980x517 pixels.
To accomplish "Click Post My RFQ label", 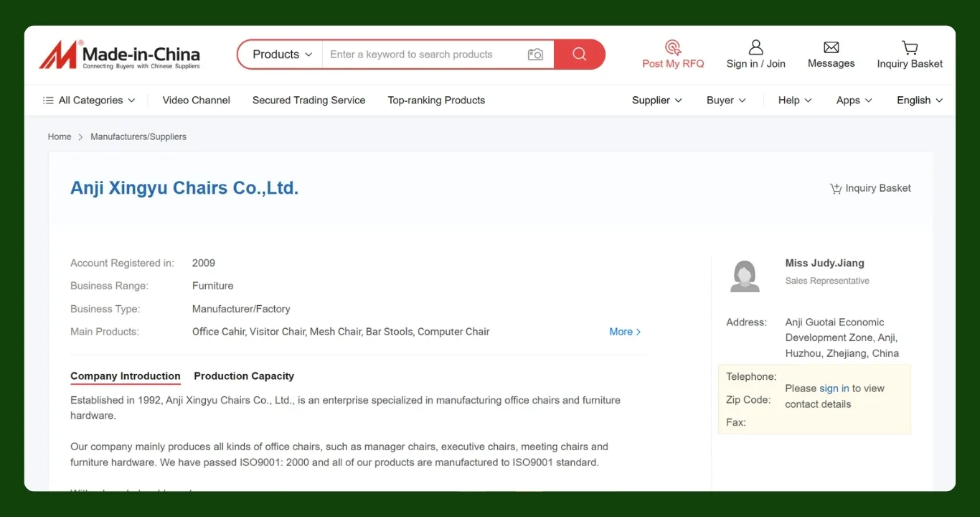I will (673, 64).
